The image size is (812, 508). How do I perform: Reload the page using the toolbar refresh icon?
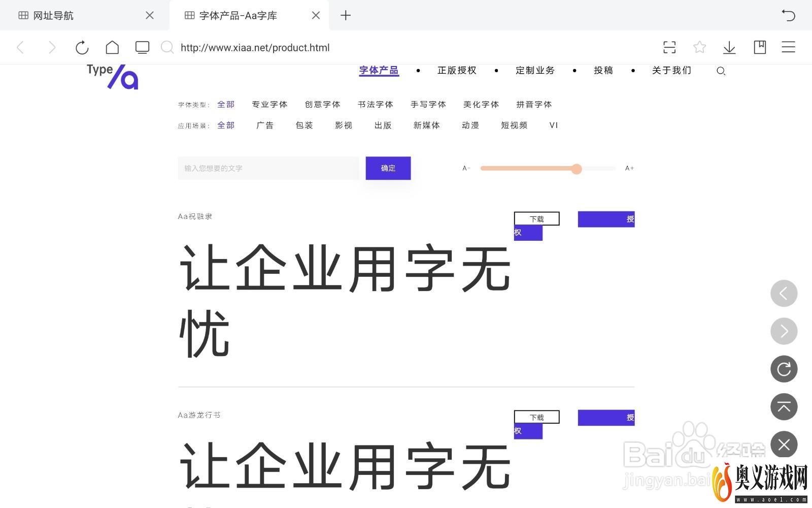[x=82, y=48]
